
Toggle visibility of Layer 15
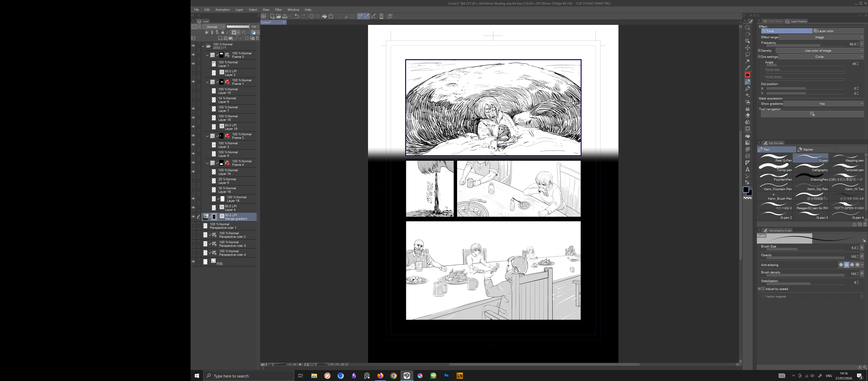pyautogui.click(x=193, y=118)
